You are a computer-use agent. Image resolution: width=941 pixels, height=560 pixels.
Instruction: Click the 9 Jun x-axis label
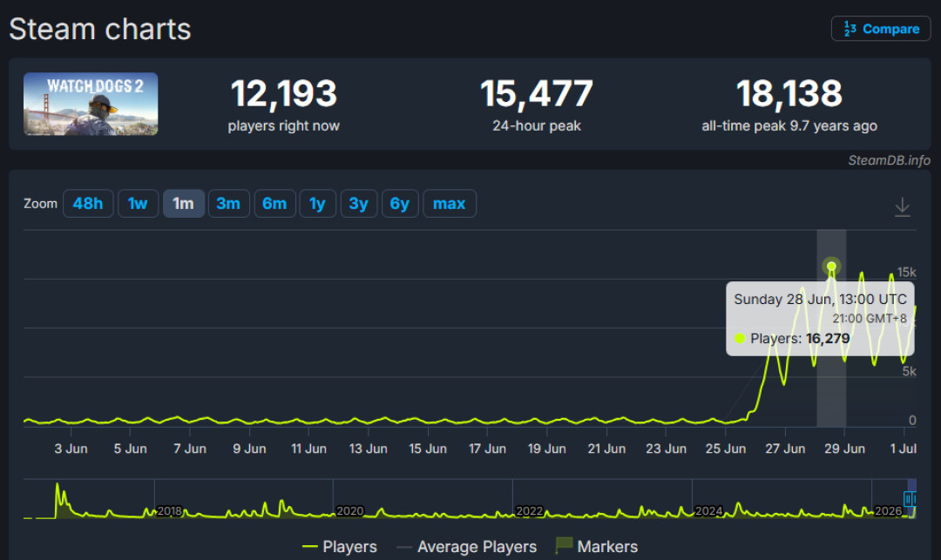[x=250, y=449]
